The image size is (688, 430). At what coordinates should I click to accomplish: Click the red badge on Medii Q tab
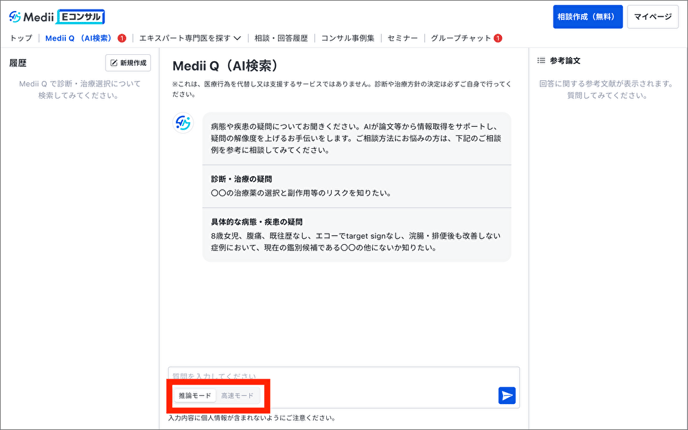coord(122,38)
